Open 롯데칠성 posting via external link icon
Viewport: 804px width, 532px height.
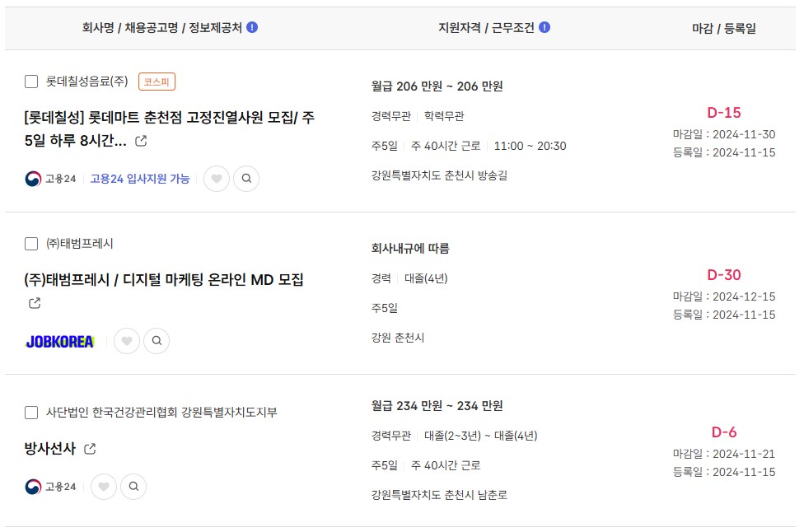tap(141, 141)
